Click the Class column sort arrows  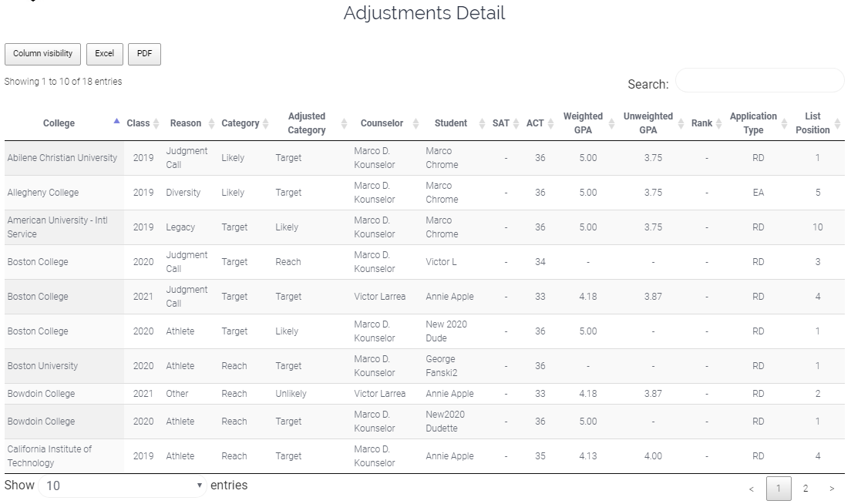156,123
